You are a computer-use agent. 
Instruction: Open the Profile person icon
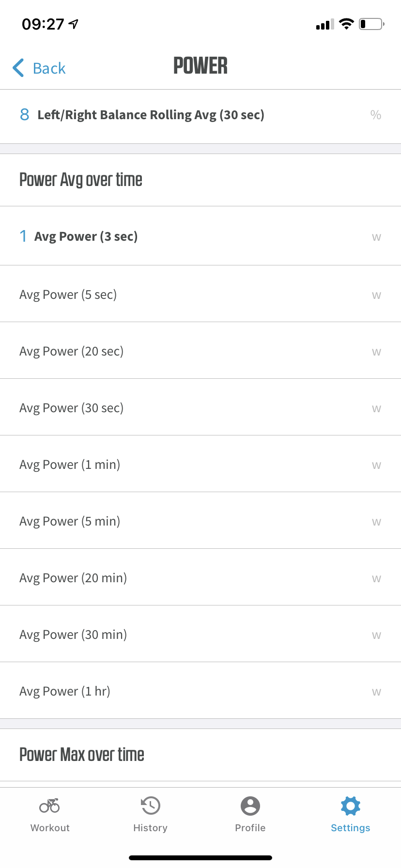coord(250,806)
